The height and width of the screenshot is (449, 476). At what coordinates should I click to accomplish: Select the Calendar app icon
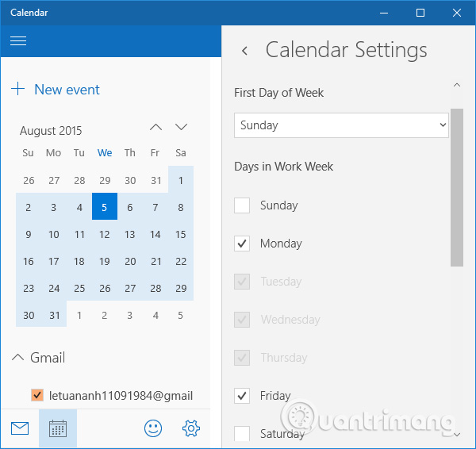coord(58,428)
